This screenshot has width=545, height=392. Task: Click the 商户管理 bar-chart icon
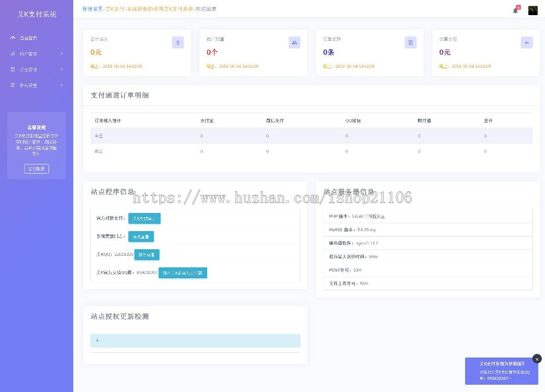13,53
